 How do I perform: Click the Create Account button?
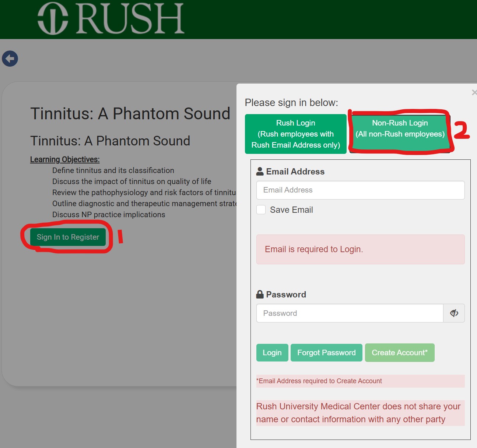[400, 353]
